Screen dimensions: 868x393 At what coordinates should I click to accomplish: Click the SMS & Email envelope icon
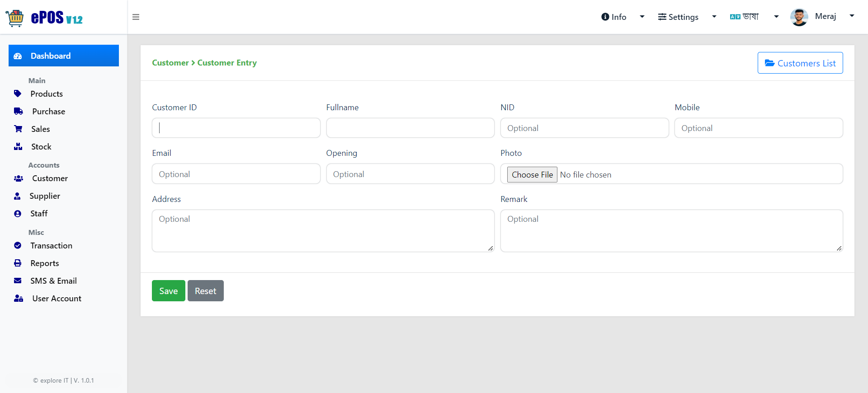(x=18, y=281)
